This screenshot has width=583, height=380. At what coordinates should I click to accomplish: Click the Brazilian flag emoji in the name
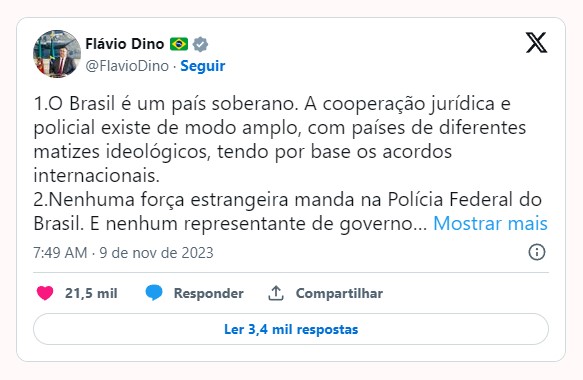pos(179,44)
